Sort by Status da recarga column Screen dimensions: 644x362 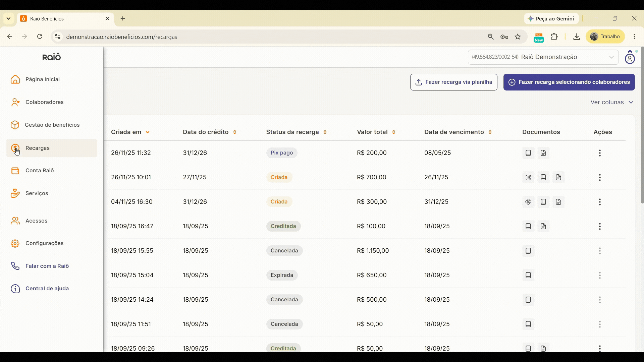[296, 132]
